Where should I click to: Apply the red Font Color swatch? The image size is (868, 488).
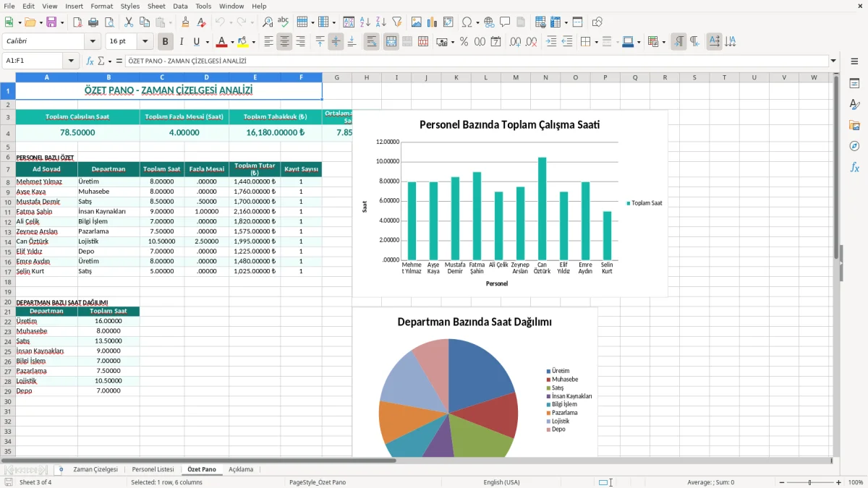pos(222,42)
